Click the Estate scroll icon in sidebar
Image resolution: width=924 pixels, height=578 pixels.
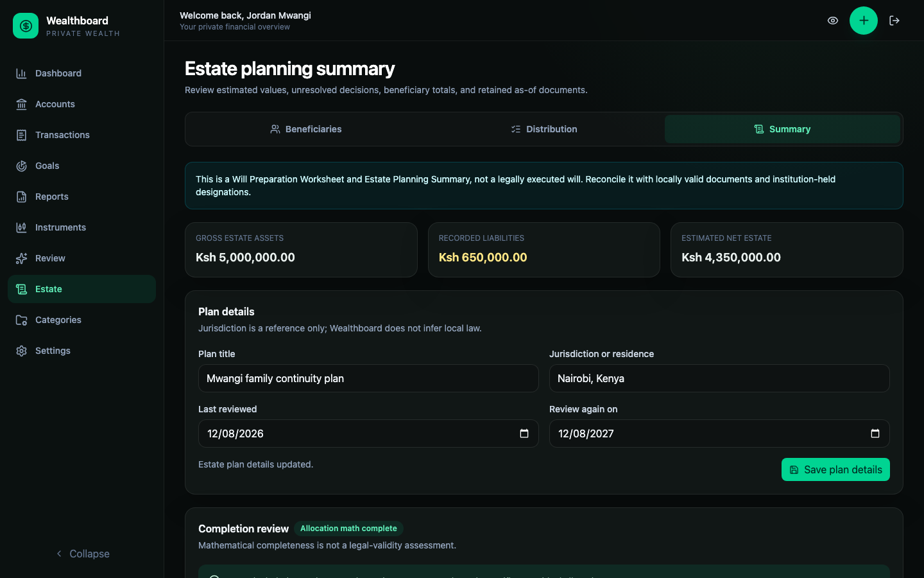tap(21, 289)
